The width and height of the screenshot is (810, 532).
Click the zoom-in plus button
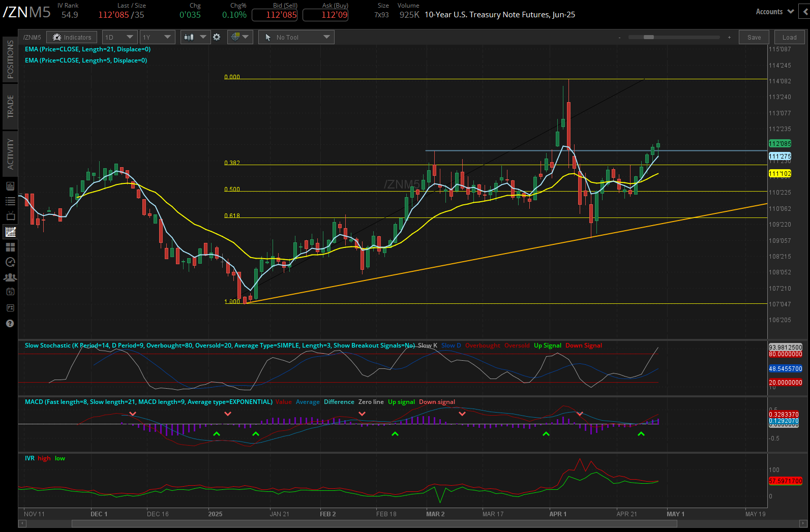[729, 38]
